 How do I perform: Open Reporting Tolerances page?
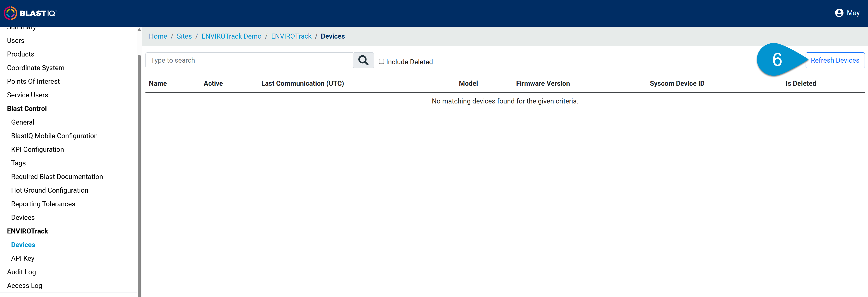(43, 204)
